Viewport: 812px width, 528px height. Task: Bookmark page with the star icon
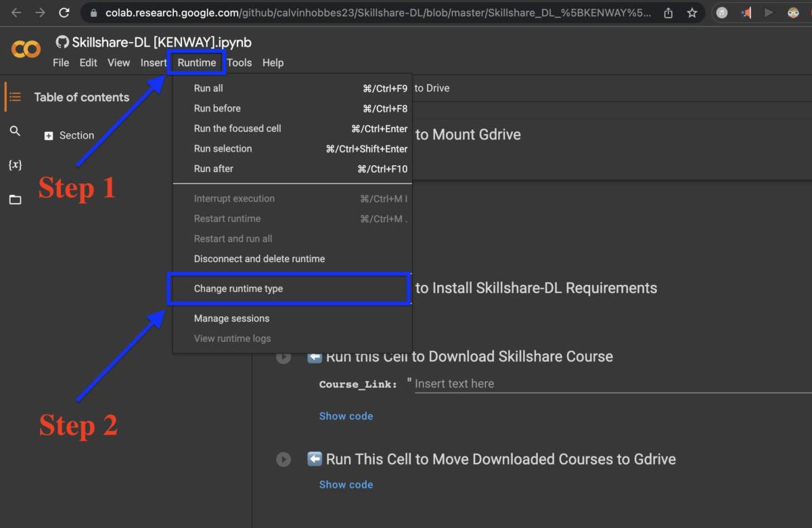click(x=692, y=13)
